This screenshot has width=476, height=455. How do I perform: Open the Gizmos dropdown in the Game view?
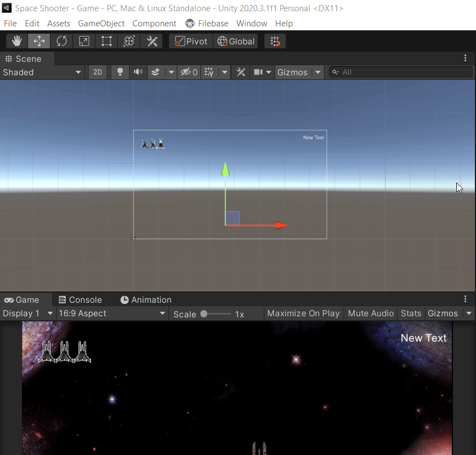[x=443, y=313]
